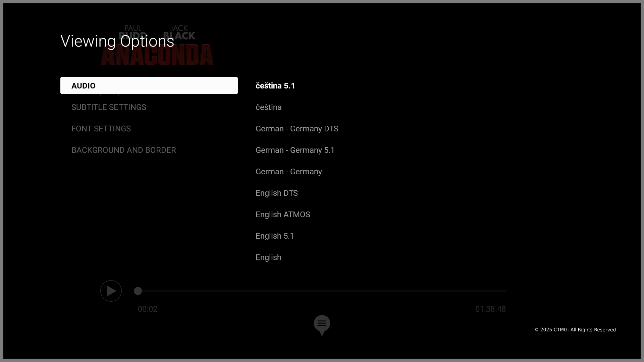Switch audio to German - Germany DTS
644x362 pixels.
click(x=297, y=129)
